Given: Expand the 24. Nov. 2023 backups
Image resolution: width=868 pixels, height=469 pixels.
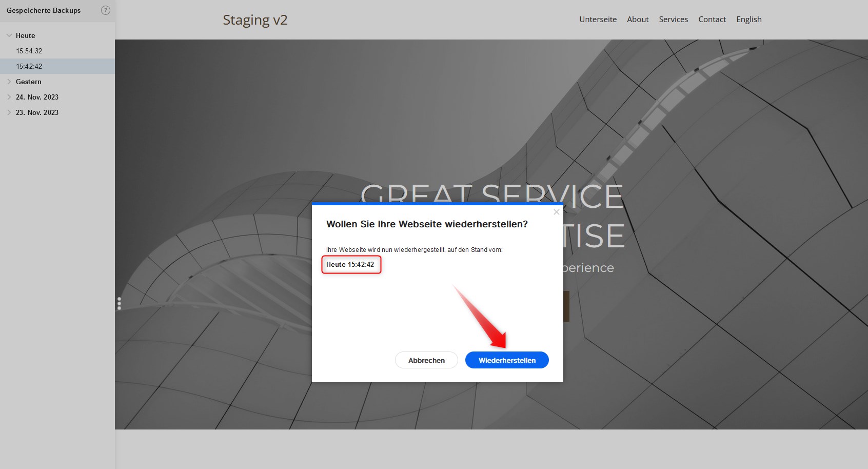Looking at the screenshot, I should pyautogui.click(x=9, y=97).
